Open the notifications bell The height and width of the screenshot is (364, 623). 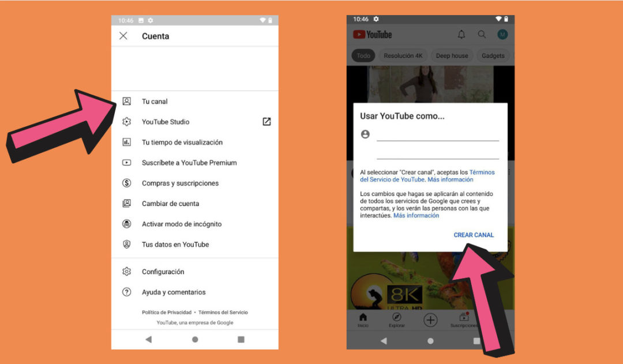[x=461, y=34]
